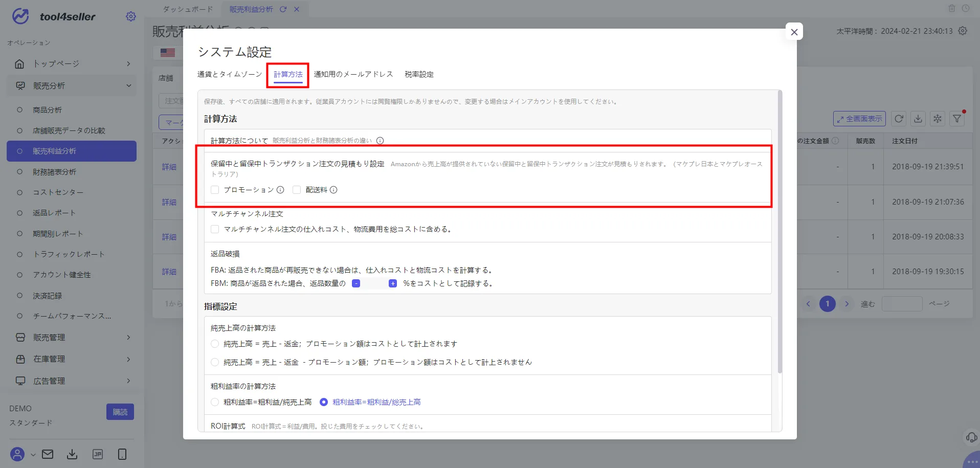This screenshot has height=468, width=980.
Task: Click 全画面表示 fullscreen button
Action: point(860,119)
